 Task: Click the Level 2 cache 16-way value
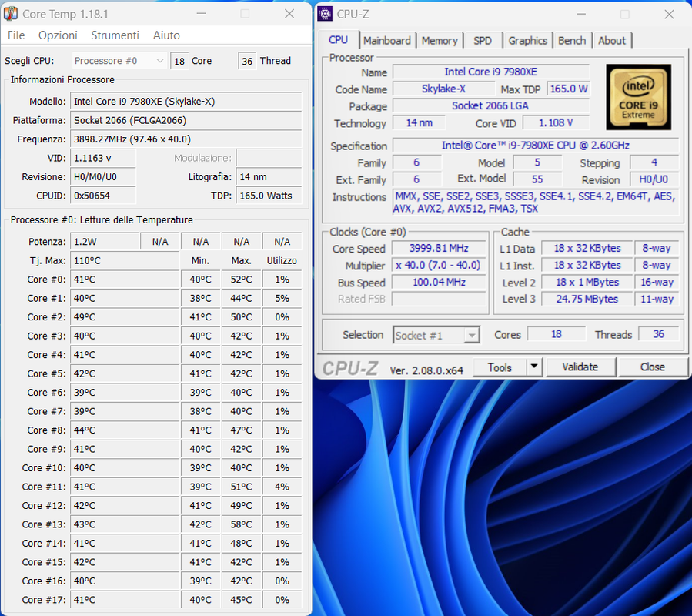pyautogui.click(x=657, y=282)
